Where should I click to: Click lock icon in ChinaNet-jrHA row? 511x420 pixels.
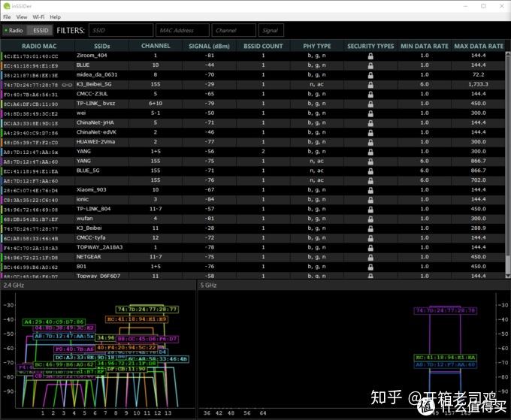tap(370, 123)
